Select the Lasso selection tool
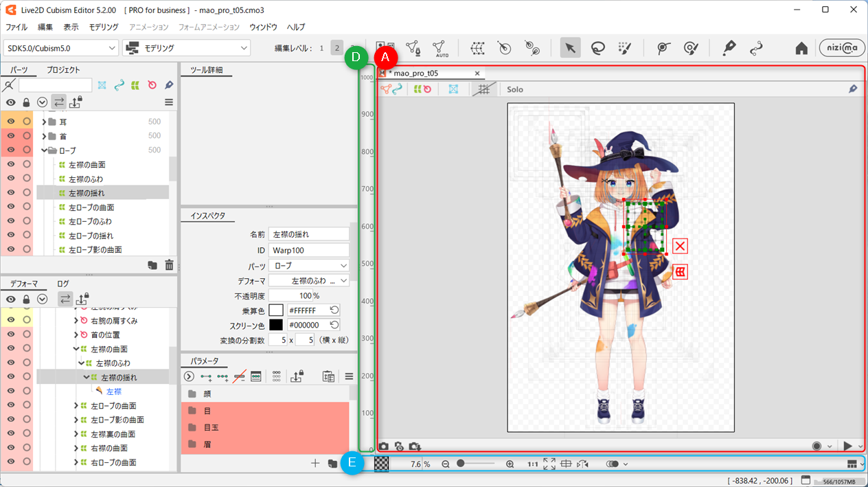Screen dimensions: 868x487 click(x=597, y=48)
